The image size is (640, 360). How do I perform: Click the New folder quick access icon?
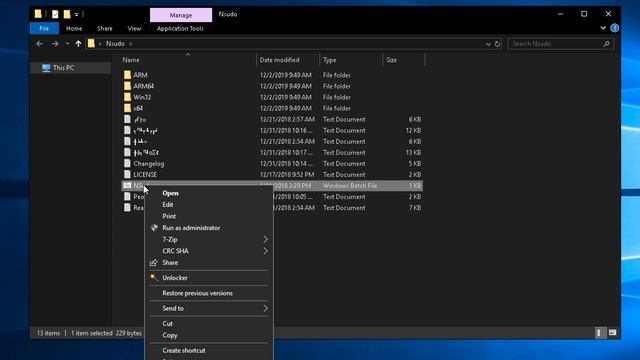coord(67,14)
